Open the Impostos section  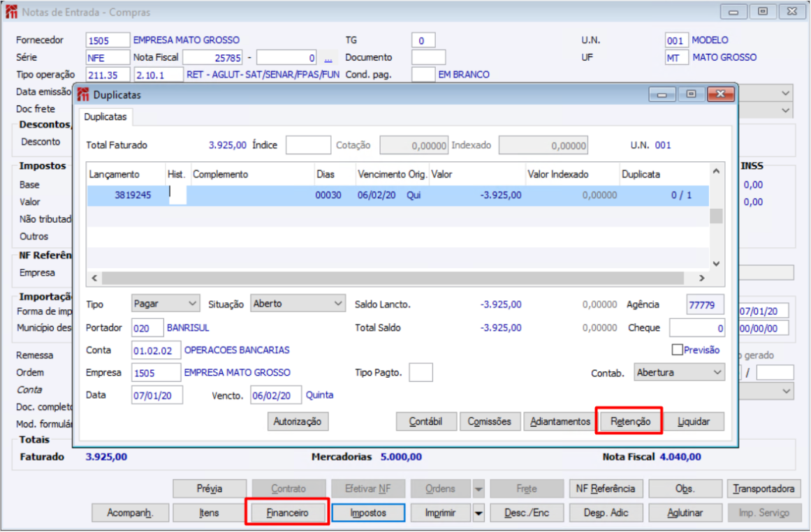point(368,512)
